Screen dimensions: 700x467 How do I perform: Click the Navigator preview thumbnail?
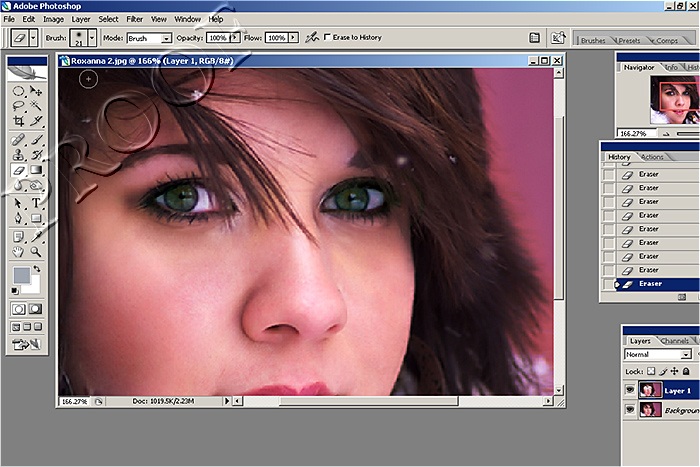(x=674, y=99)
